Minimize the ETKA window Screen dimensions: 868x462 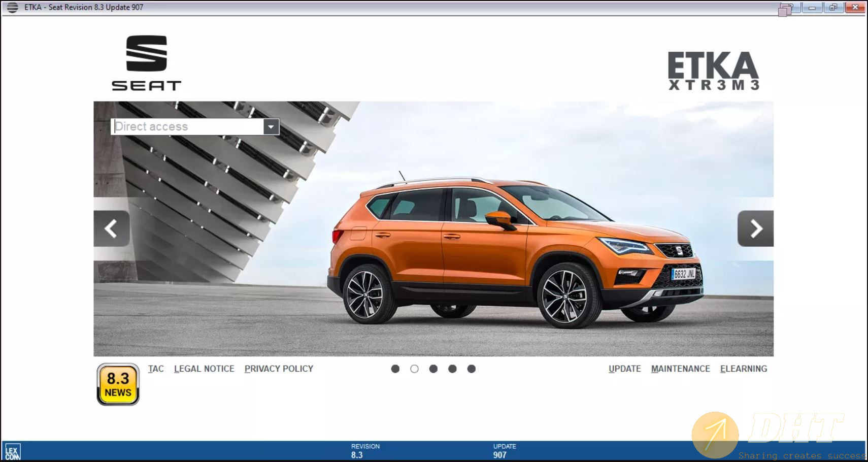812,8
